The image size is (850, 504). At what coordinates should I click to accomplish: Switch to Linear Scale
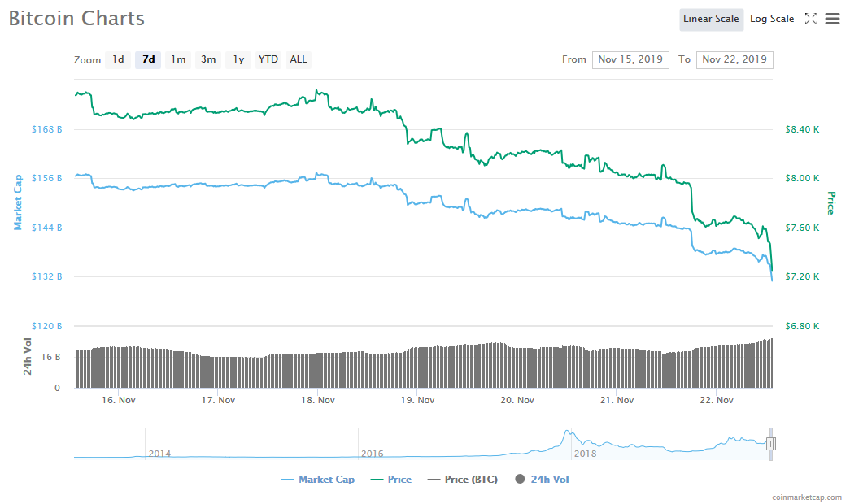711,19
